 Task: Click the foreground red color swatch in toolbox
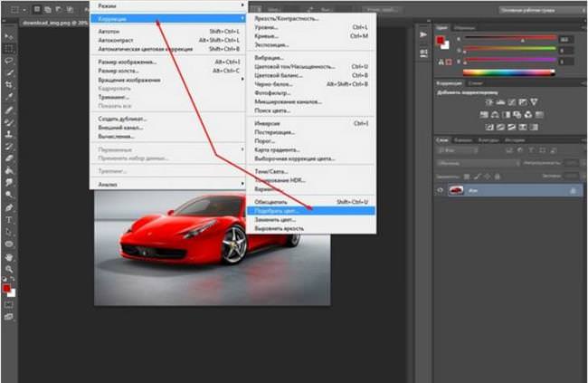tap(6, 288)
